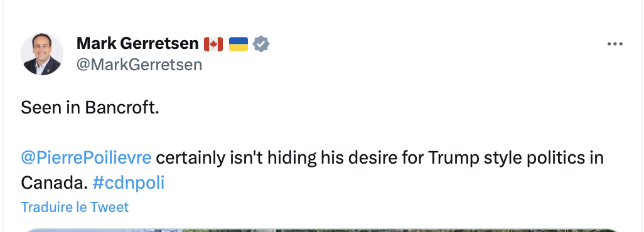The image size is (644, 232).
Task: Open the attached photo preview below the tweet
Action: [x=321, y=230]
